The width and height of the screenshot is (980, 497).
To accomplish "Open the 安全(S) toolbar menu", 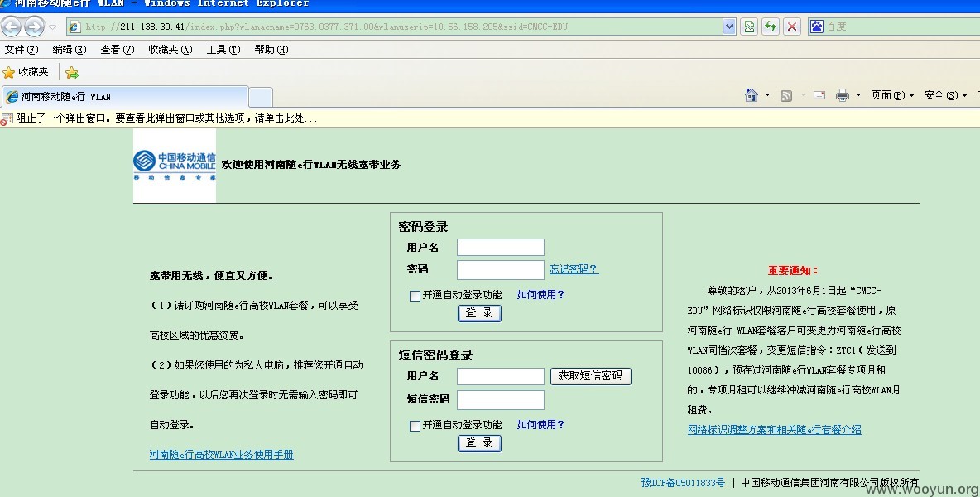I will point(945,95).
